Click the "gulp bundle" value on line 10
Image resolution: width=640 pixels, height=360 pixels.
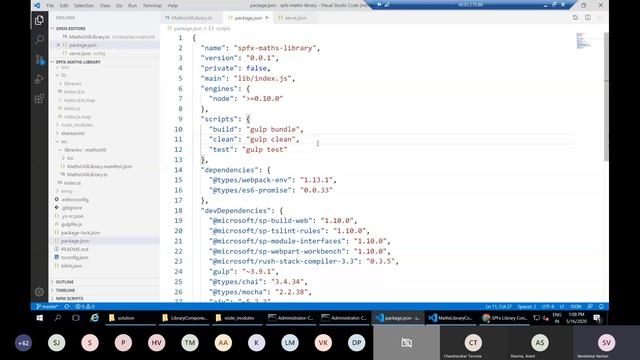[x=273, y=129]
